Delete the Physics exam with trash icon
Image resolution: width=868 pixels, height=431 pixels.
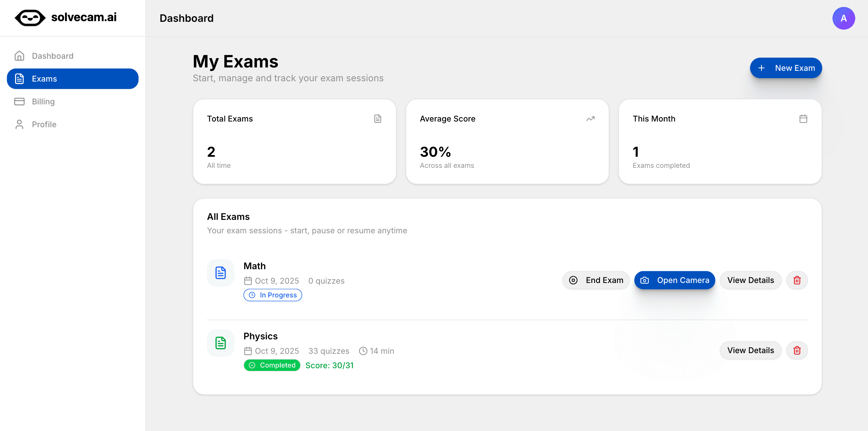[797, 350]
